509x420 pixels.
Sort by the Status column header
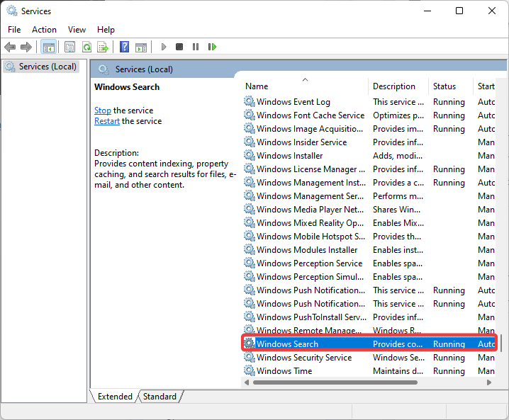click(451, 86)
